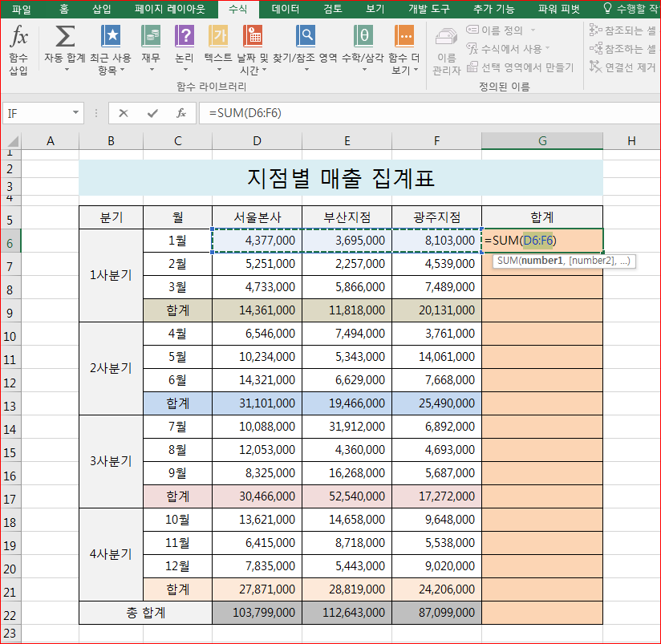The width and height of the screenshot is (661, 644).
Task: Select column G header
Action: tap(542, 141)
